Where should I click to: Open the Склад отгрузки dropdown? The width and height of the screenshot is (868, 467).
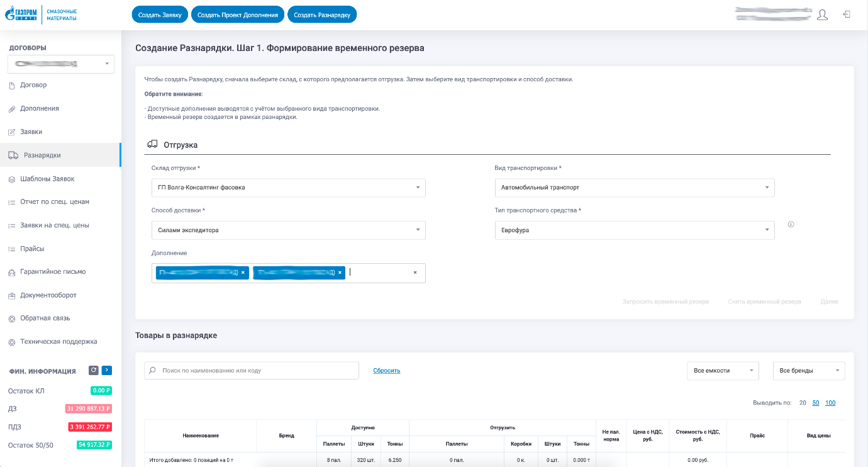[x=289, y=188]
